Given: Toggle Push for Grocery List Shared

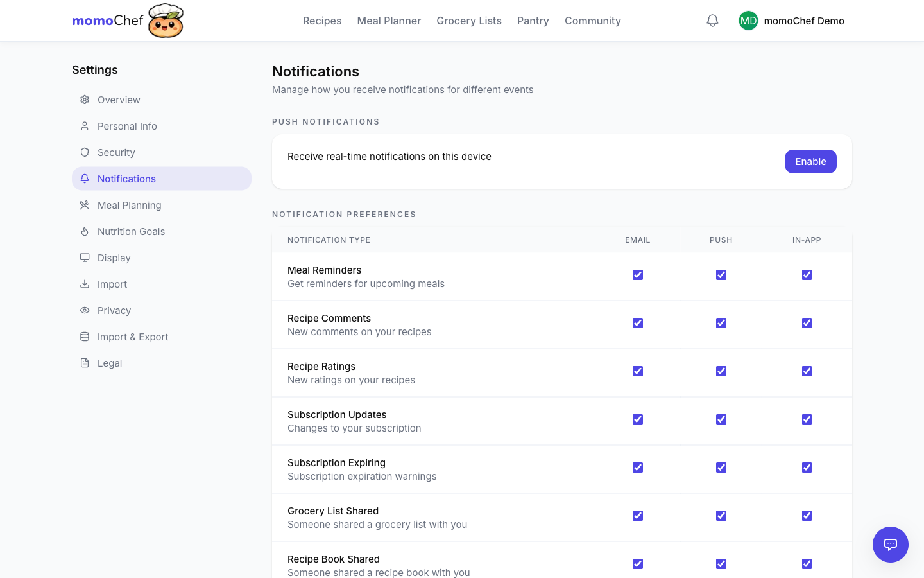Looking at the screenshot, I should (x=721, y=516).
